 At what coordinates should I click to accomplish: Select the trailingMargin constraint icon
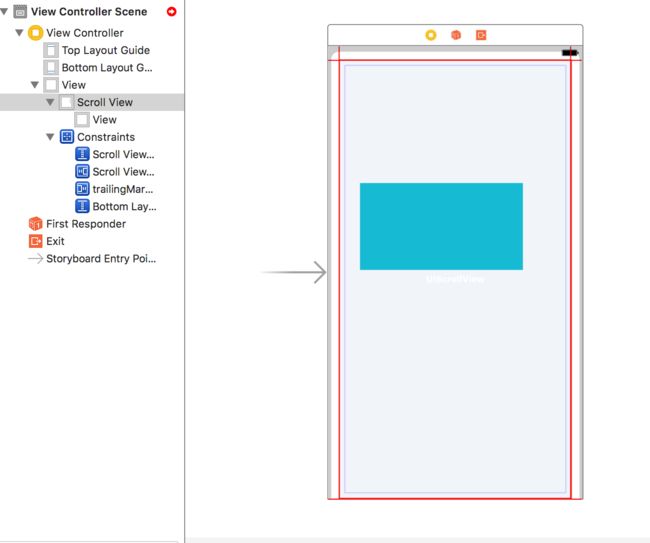tap(82, 189)
